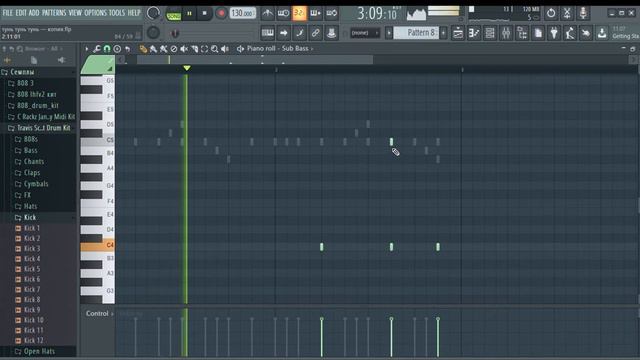Toggle step editing arrow button

(x=283, y=33)
